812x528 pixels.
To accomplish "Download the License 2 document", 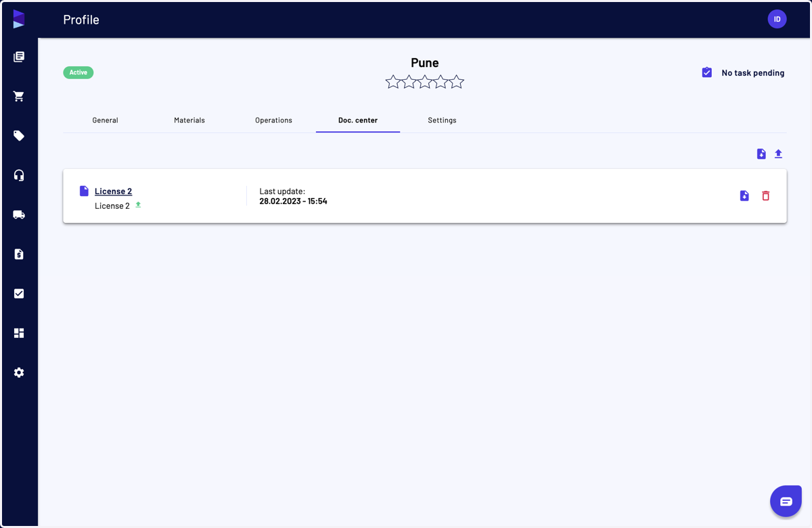I will pos(744,196).
